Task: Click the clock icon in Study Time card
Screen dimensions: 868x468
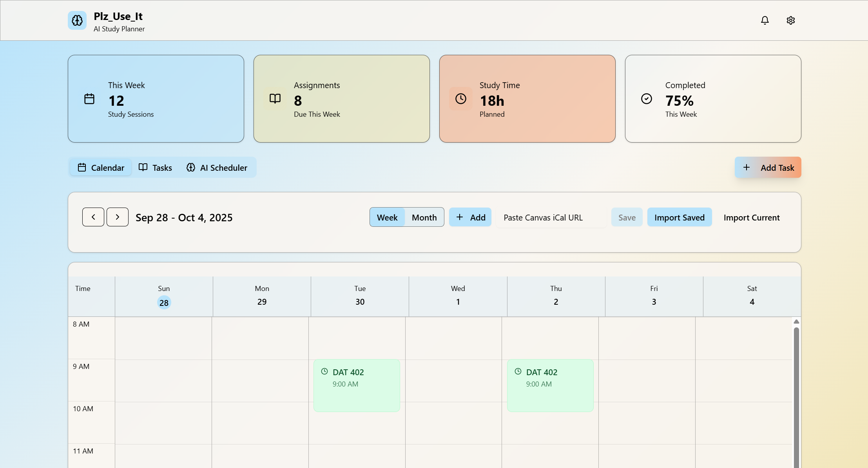Action: point(461,99)
